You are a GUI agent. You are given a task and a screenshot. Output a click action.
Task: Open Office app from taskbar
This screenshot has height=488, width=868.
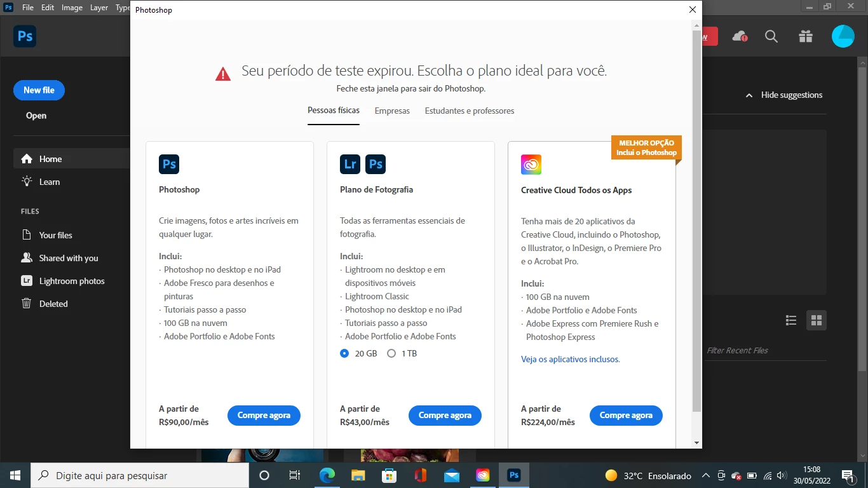point(420,475)
